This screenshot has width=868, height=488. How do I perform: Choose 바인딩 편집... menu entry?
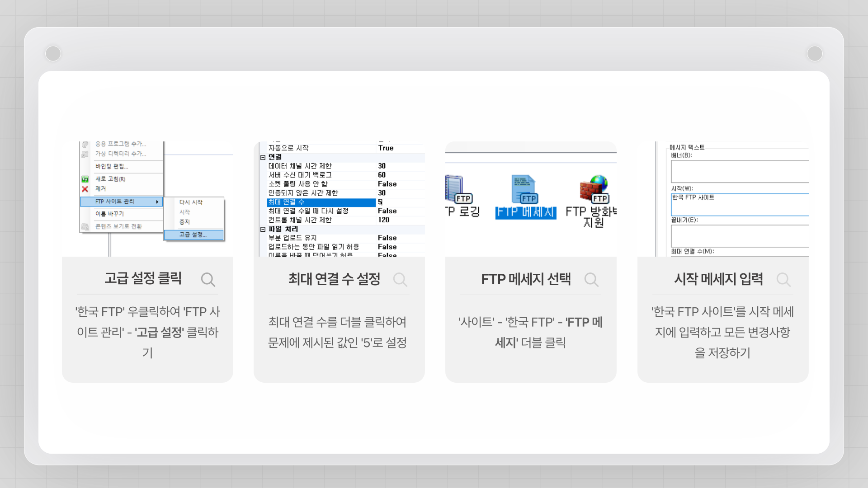click(x=112, y=166)
